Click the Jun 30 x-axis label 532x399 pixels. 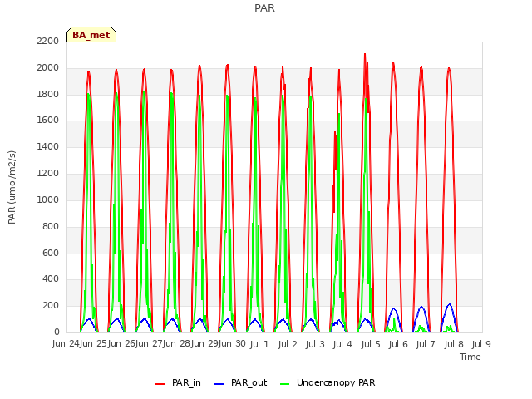(232, 343)
